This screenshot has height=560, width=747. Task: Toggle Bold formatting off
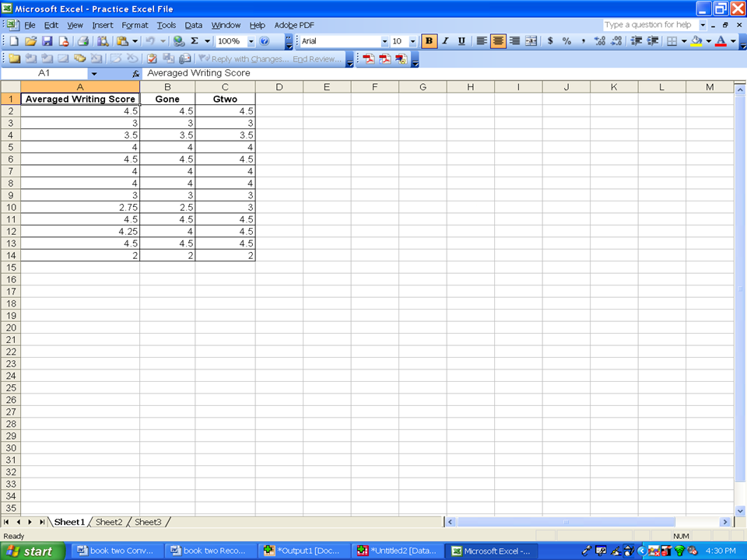pyautogui.click(x=429, y=41)
